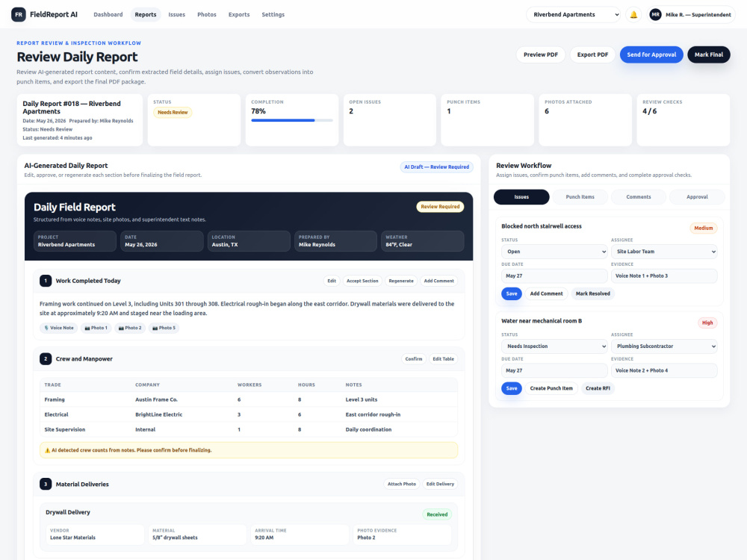Select Reports in top navigation

click(146, 15)
